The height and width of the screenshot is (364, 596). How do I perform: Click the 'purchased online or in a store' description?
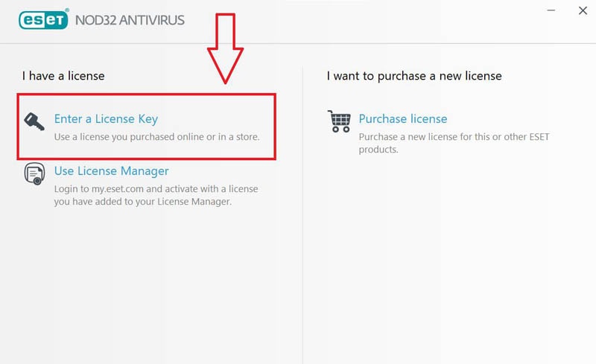point(156,137)
